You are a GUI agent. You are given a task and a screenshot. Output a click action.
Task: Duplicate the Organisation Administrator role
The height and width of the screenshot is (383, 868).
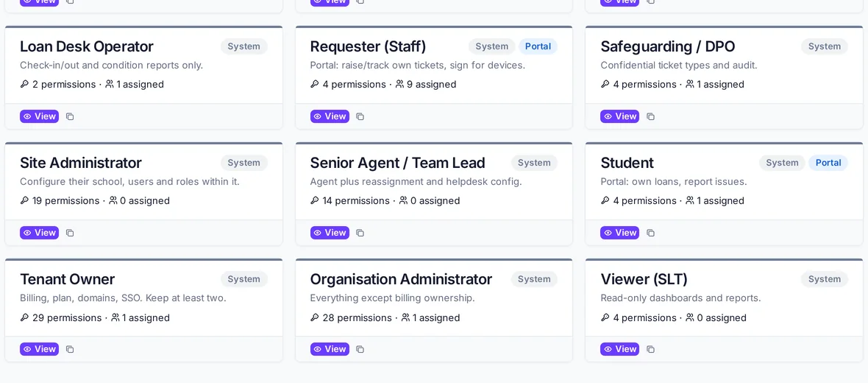coord(360,349)
